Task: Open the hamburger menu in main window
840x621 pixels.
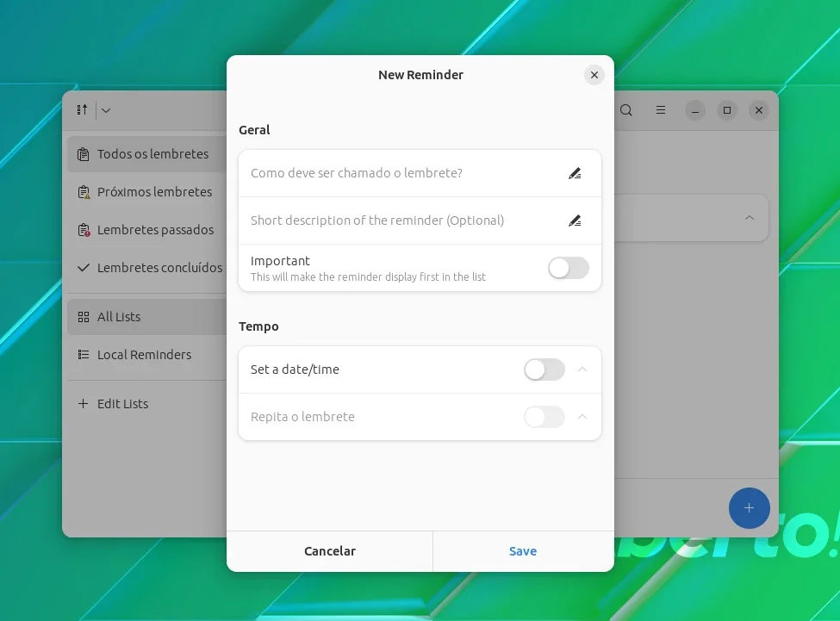Action: pyautogui.click(x=661, y=110)
